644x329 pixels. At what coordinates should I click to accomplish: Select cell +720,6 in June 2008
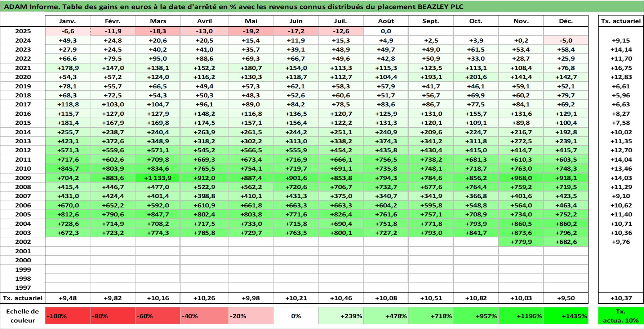(x=296, y=187)
